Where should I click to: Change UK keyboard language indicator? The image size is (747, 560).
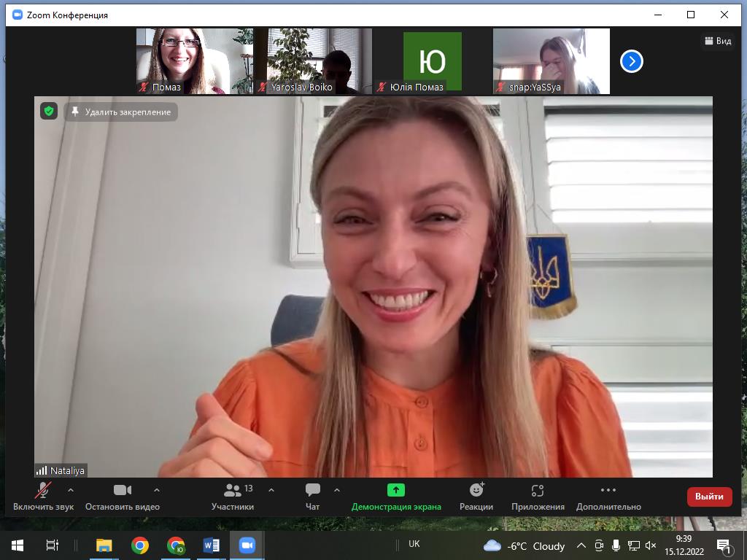pyautogui.click(x=414, y=544)
